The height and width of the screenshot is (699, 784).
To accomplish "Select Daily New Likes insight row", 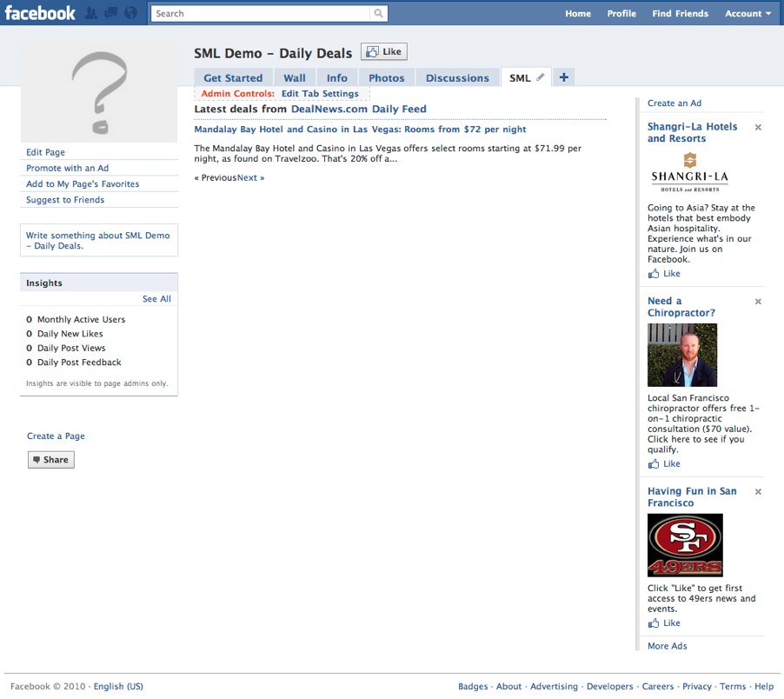I will click(x=64, y=334).
